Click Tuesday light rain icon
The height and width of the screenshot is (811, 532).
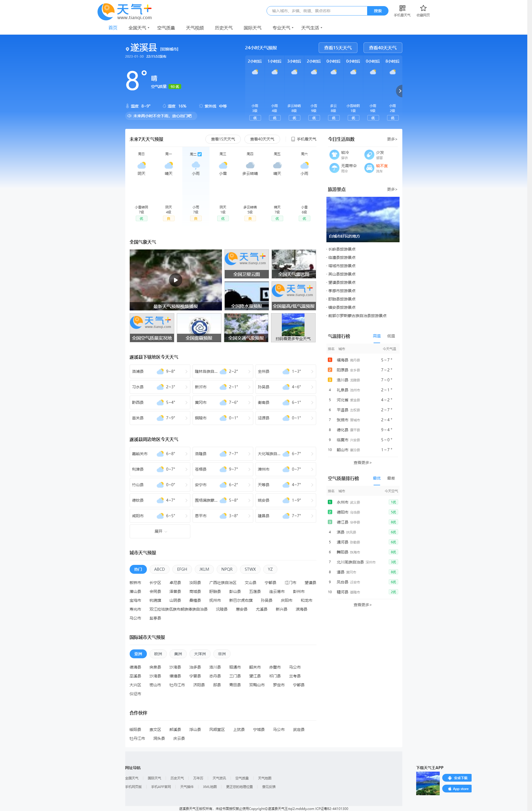coord(196,165)
